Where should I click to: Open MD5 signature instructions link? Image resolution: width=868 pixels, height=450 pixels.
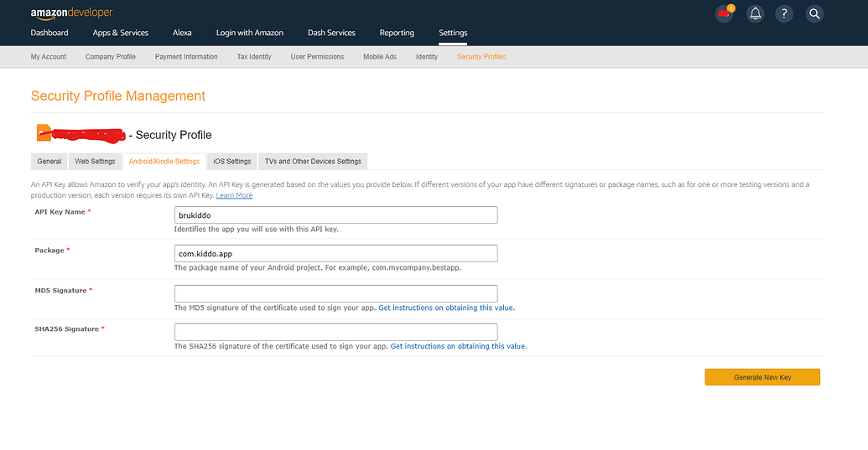tap(445, 308)
